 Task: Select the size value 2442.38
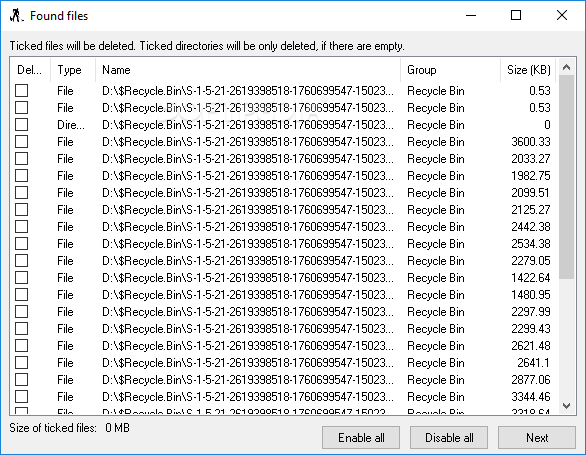pyautogui.click(x=531, y=227)
